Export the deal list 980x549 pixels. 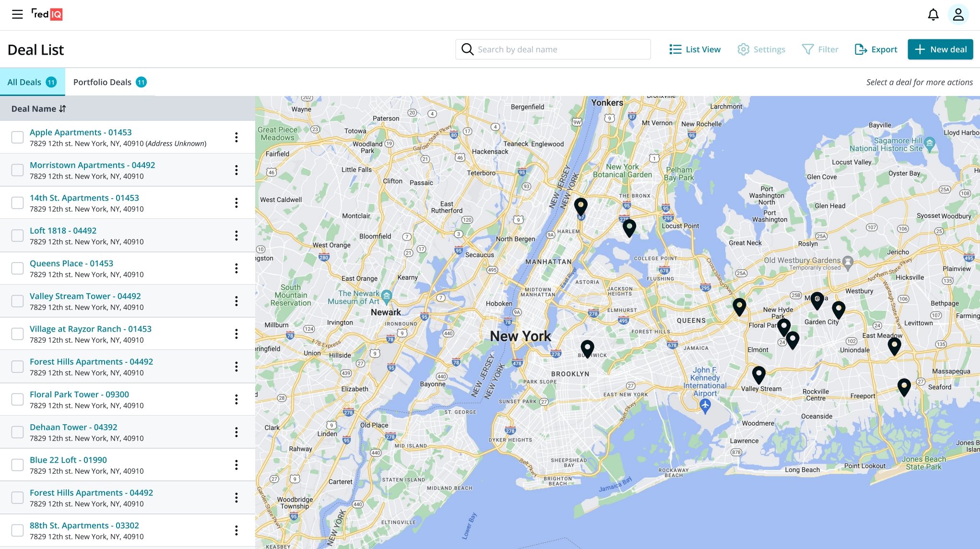click(x=876, y=49)
